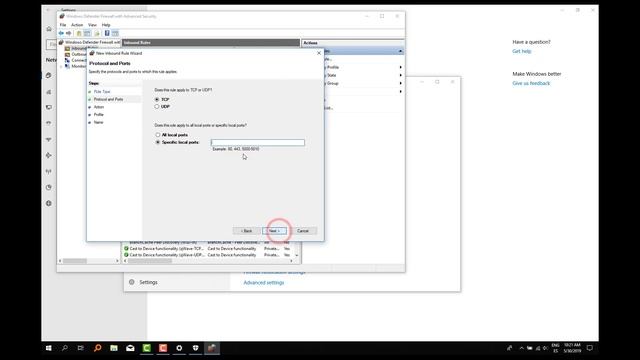Click the taskbar clock and date
This screenshot has height=360, width=640.
tap(572, 348)
